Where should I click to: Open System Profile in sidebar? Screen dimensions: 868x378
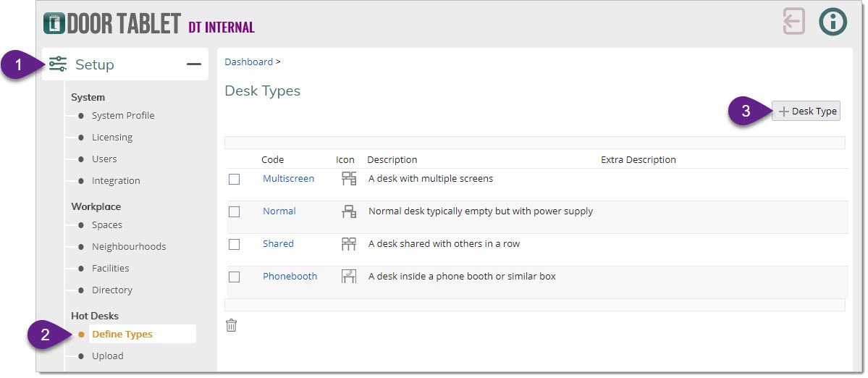click(122, 116)
